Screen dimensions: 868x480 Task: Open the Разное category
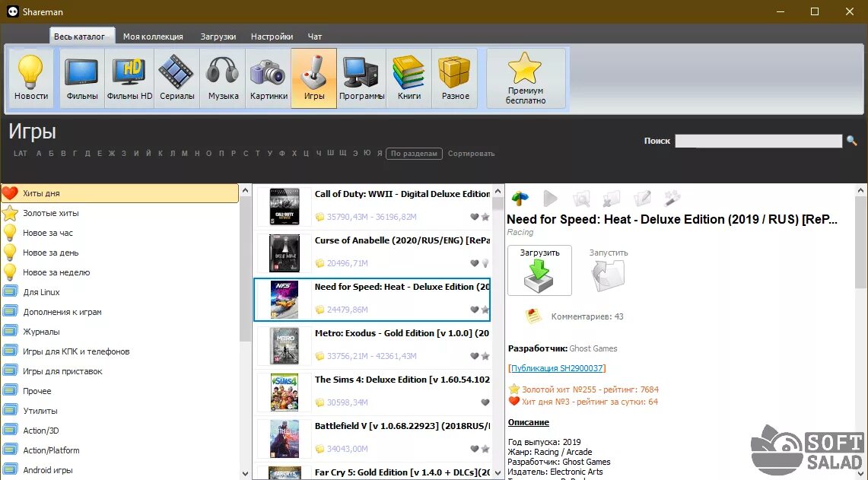[x=455, y=78]
